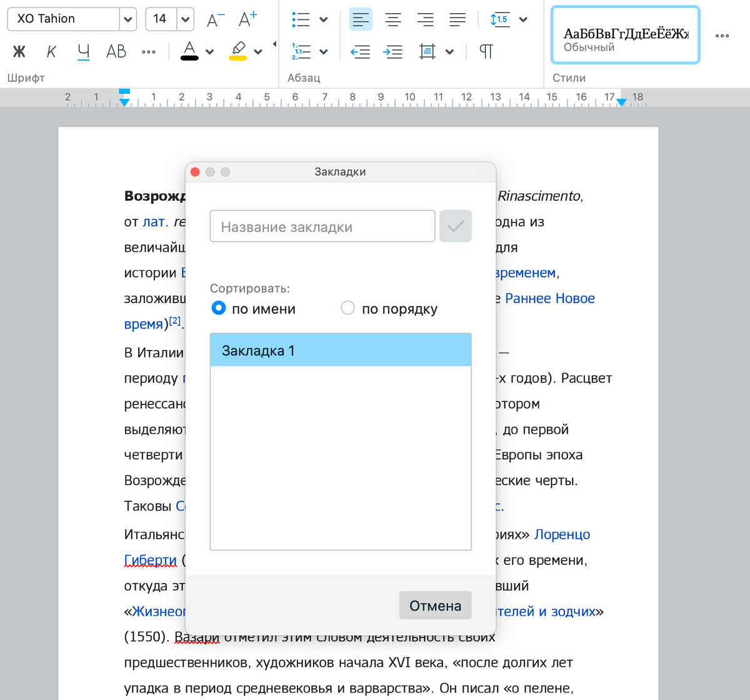The width and height of the screenshot is (750, 700).
Task: Expand the numbered list style options
Action: (x=324, y=52)
